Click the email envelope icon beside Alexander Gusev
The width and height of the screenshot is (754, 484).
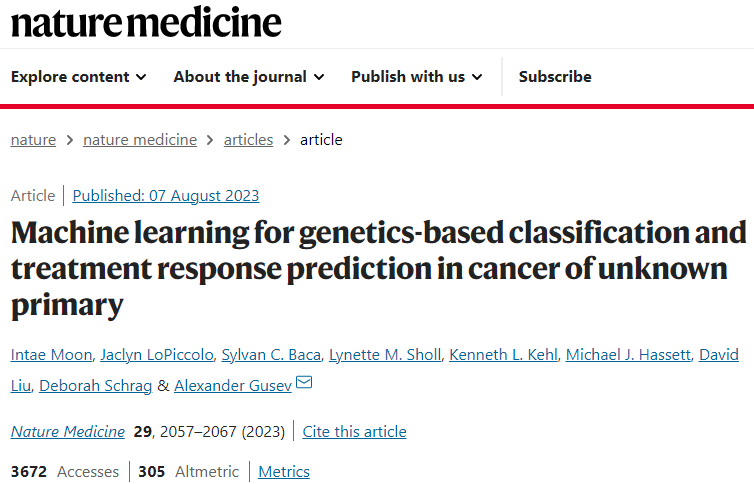coord(304,383)
